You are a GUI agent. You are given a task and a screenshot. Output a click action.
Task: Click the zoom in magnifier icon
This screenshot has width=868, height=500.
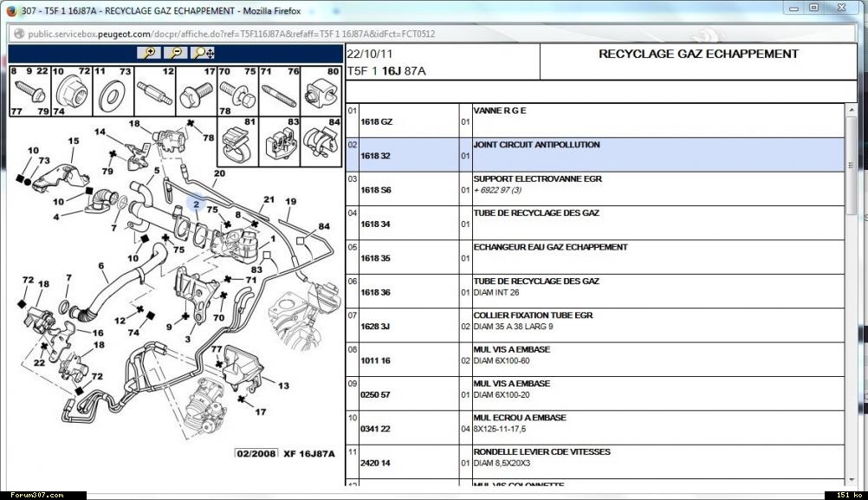[x=150, y=53]
